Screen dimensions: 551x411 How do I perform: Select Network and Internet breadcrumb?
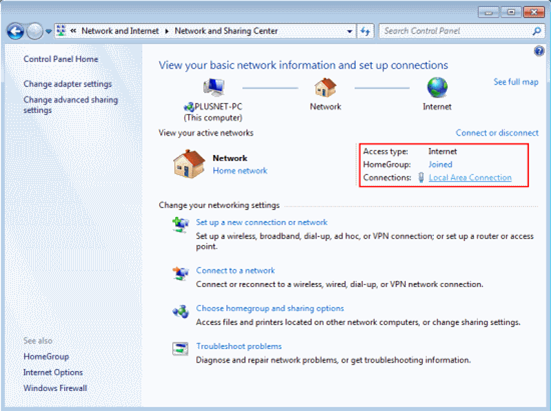pyautogui.click(x=120, y=31)
